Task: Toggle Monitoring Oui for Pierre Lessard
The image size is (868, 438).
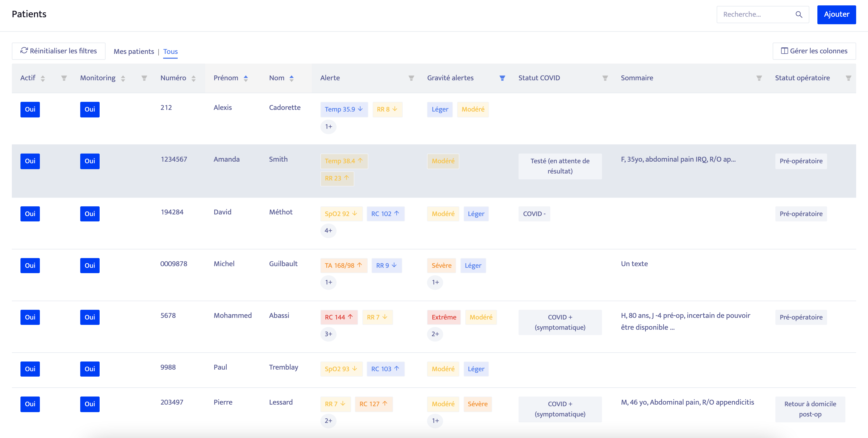Action: click(90, 404)
